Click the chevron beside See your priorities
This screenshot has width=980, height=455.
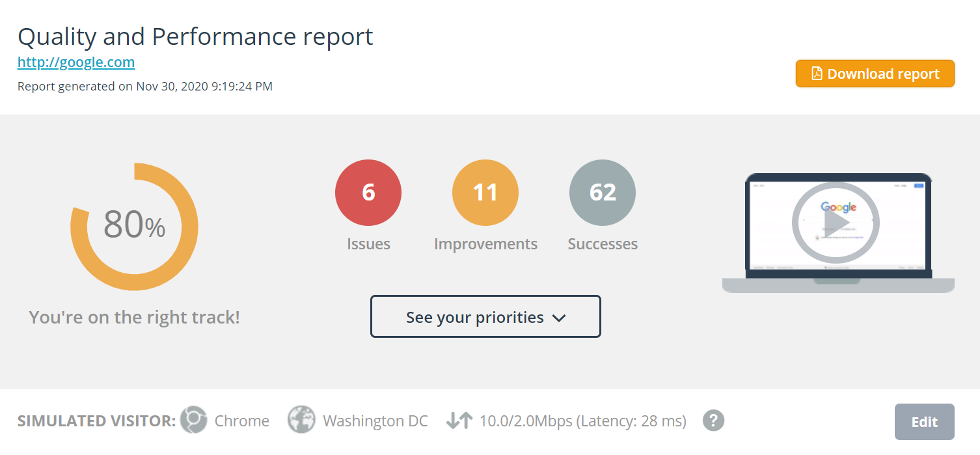pyautogui.click(x=558, y=318)
